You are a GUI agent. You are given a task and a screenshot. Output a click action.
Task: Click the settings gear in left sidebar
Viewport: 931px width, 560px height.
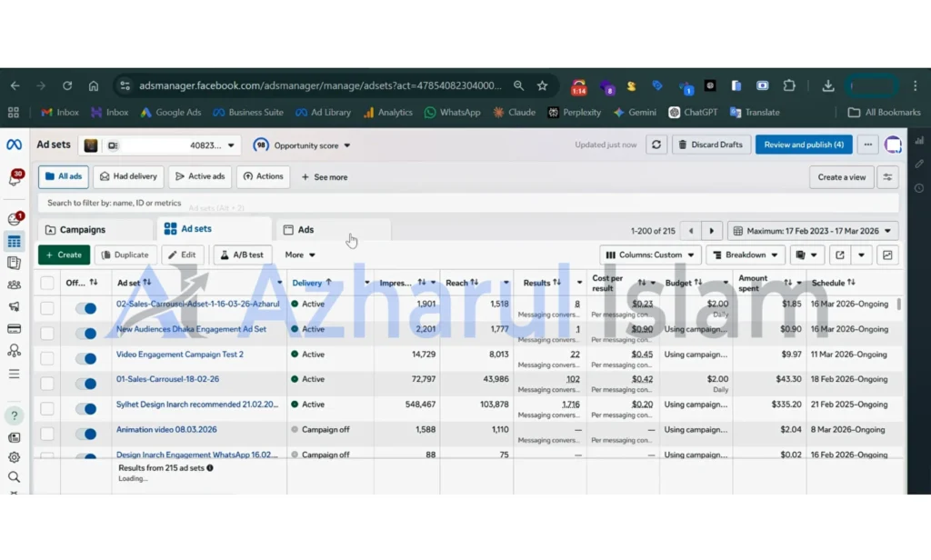[15, 457]
